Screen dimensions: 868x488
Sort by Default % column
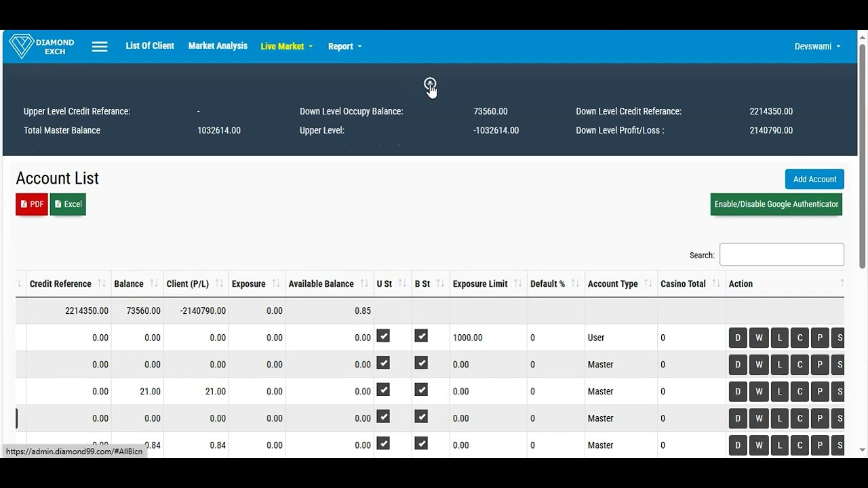coord(555,284)
